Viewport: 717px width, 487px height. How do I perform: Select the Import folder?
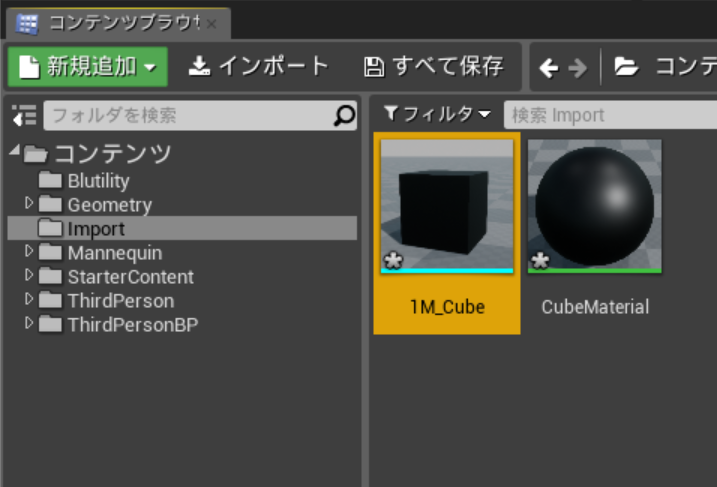[182, 228]
